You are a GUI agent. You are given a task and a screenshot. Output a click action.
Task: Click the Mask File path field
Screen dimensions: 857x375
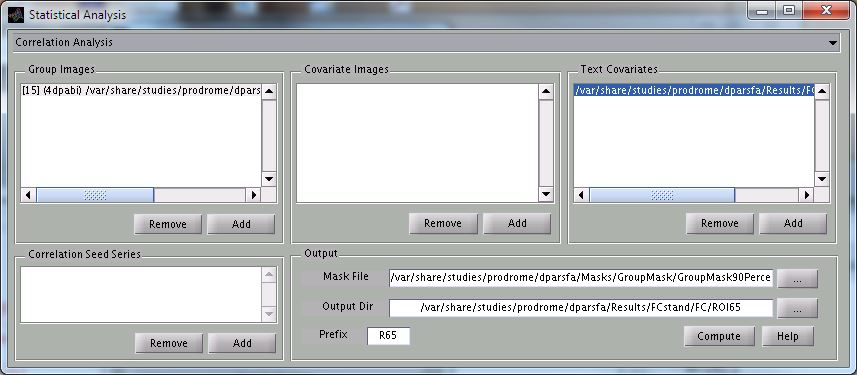[x=581, y=278]
